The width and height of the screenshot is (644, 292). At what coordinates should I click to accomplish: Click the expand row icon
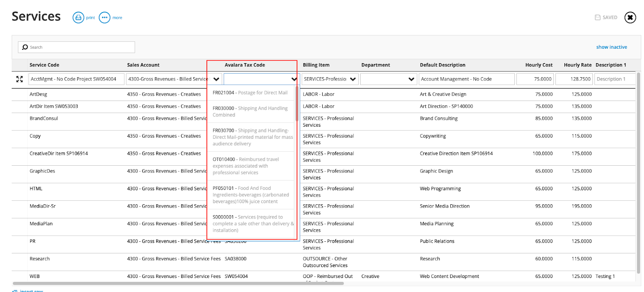pos(19,79)
